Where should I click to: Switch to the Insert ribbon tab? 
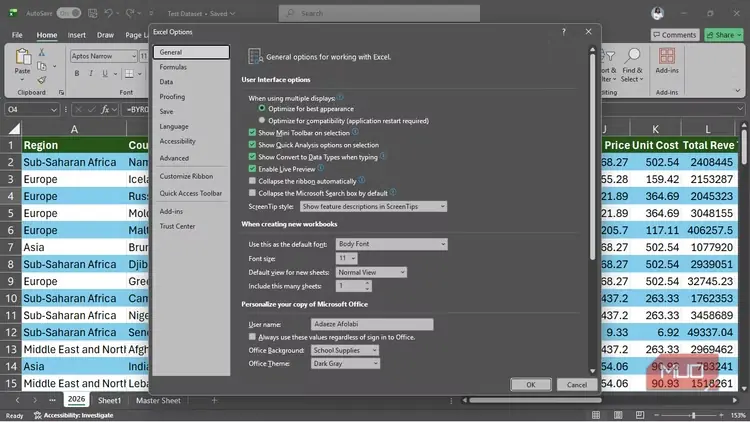[77, 35]
